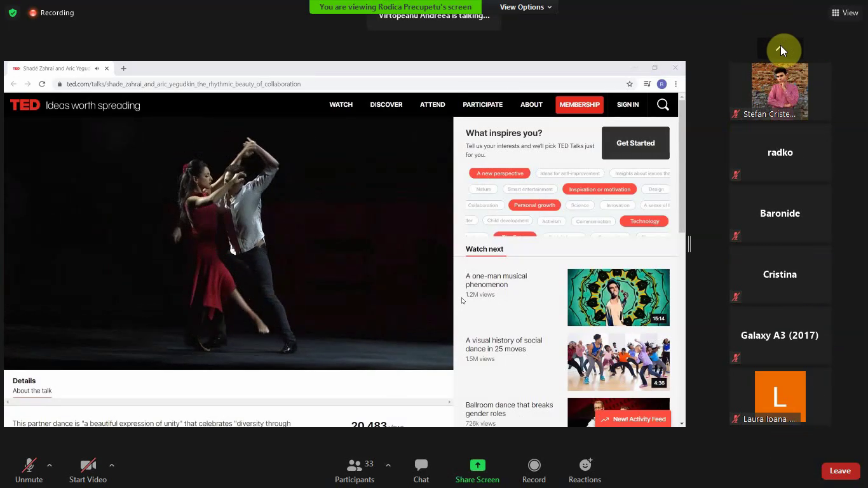
Task: Go forward in the shared browser
Action: pyautogui.click(x=27, y=84)
